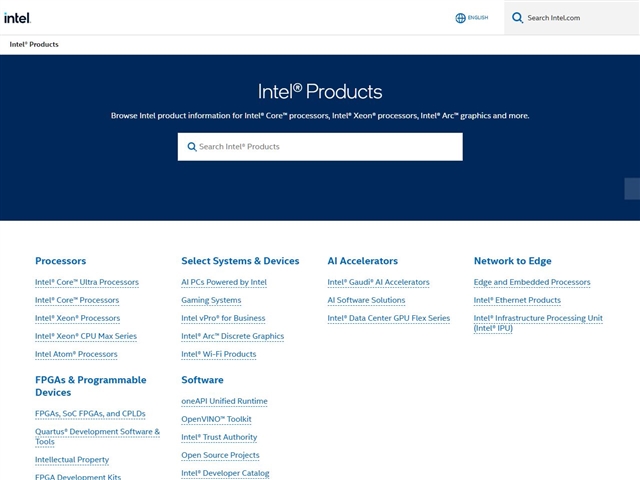Open Intel Atom Processors link
640x480 pixels.
[76, 354]
